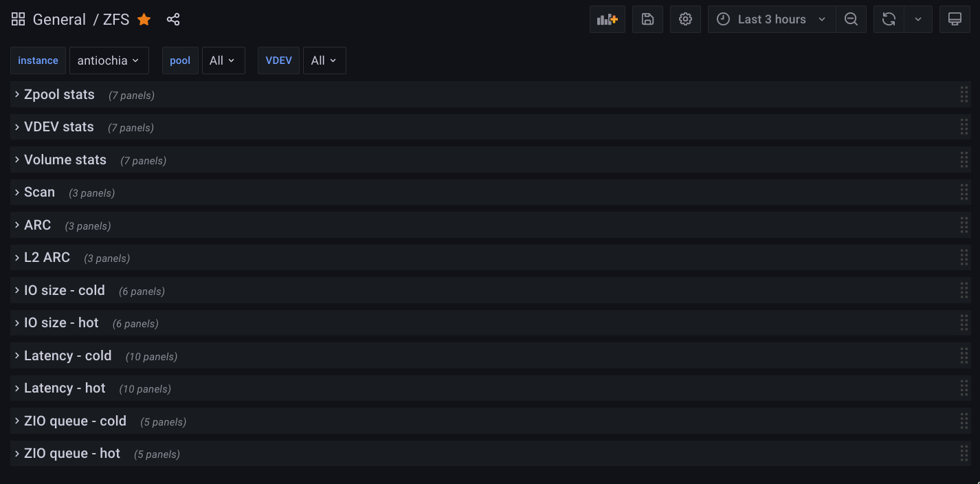Open the instance antiochia dropdown
980x484 pixels.
pyautogui.click(x=109, y=60)
